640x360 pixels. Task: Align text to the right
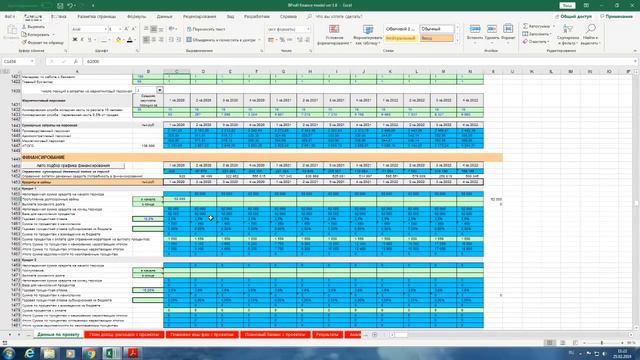161,40
